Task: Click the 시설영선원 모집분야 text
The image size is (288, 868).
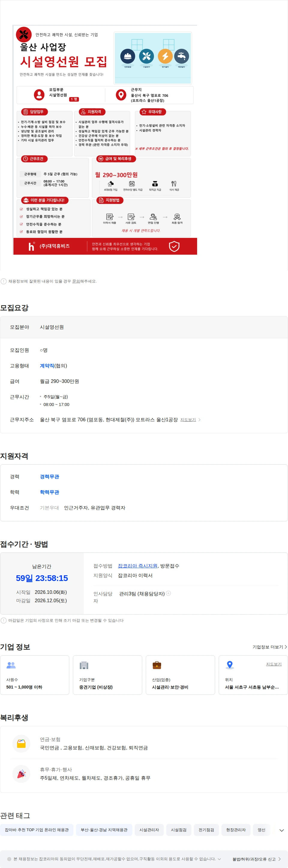Action: pyautogui.click(x=52, y=327)
